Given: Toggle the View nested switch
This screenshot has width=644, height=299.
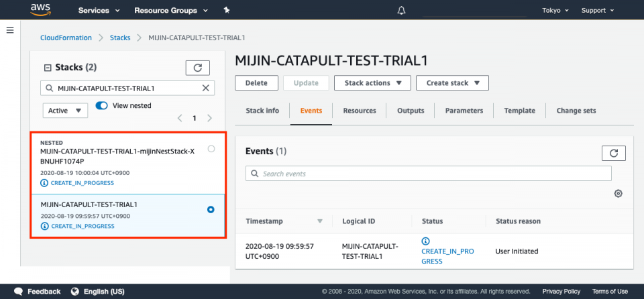Looking at the screenshot, I should [101, 105].
